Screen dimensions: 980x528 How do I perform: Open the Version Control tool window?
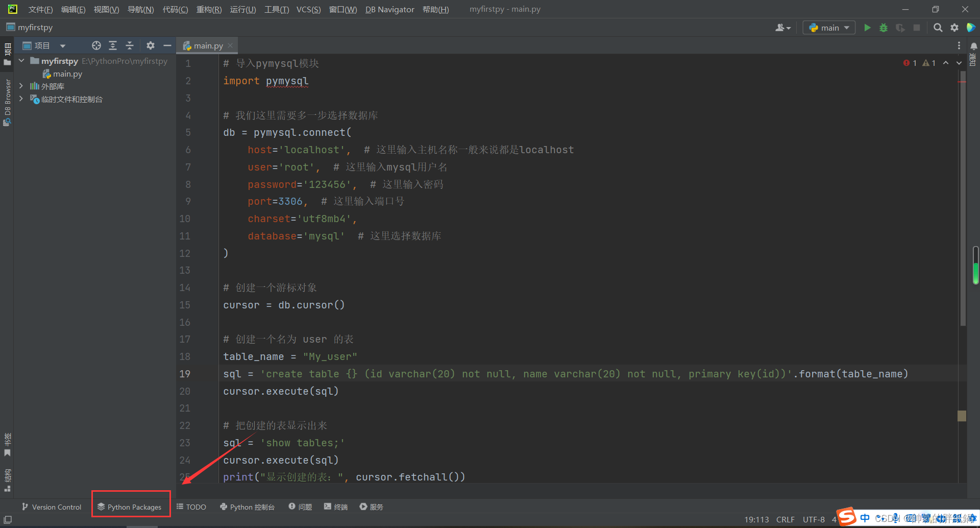(51, 507)
